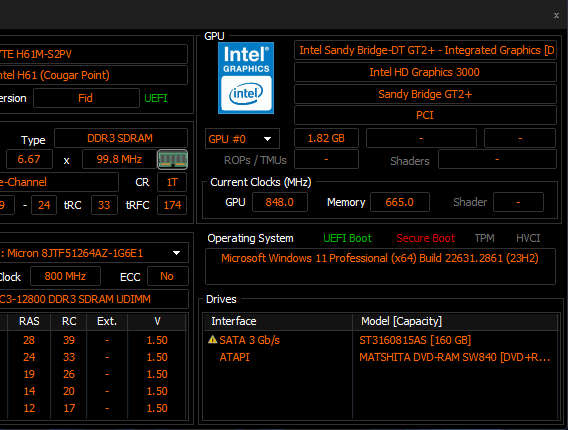The width and height of the screenshot is (568, 430).
Task: Click the 6.67 memory multiplier value
Action: 29,159
